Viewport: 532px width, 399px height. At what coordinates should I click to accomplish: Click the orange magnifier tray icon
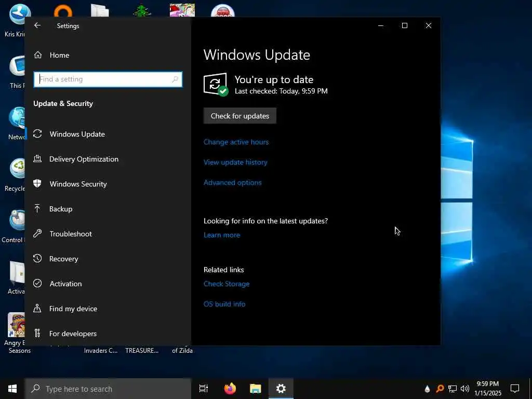[x=440, y=389]
